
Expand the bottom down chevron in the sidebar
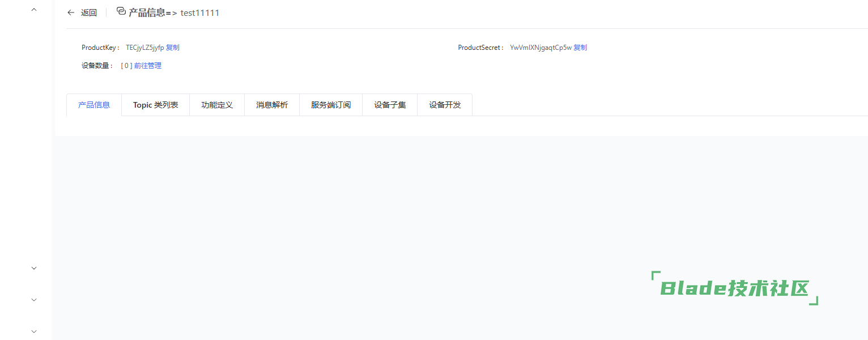point(34,331)
